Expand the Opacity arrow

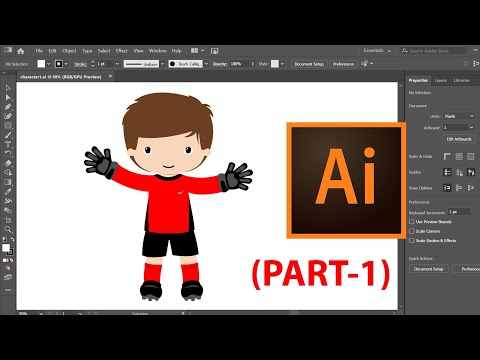(253, 64)
